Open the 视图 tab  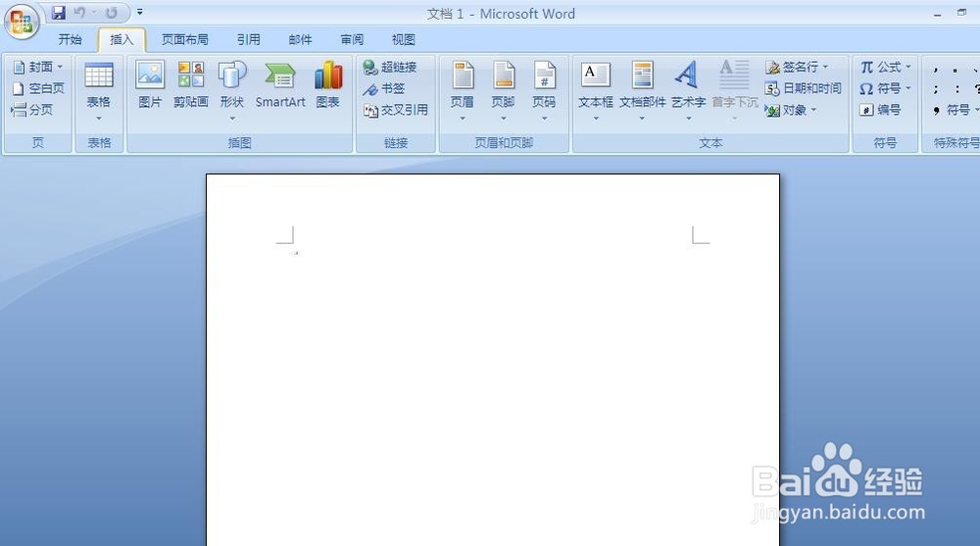point(404,39)
